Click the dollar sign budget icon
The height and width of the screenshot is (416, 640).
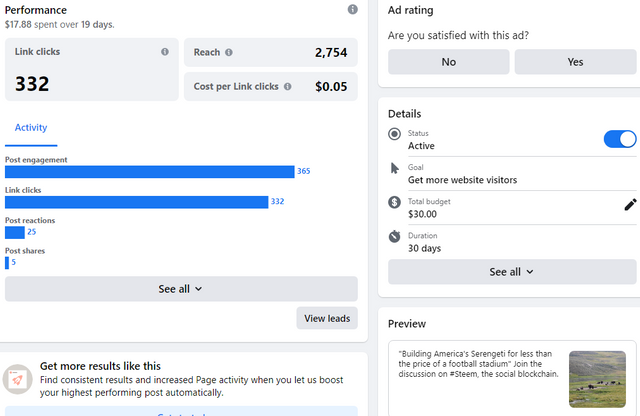point(394,202)
